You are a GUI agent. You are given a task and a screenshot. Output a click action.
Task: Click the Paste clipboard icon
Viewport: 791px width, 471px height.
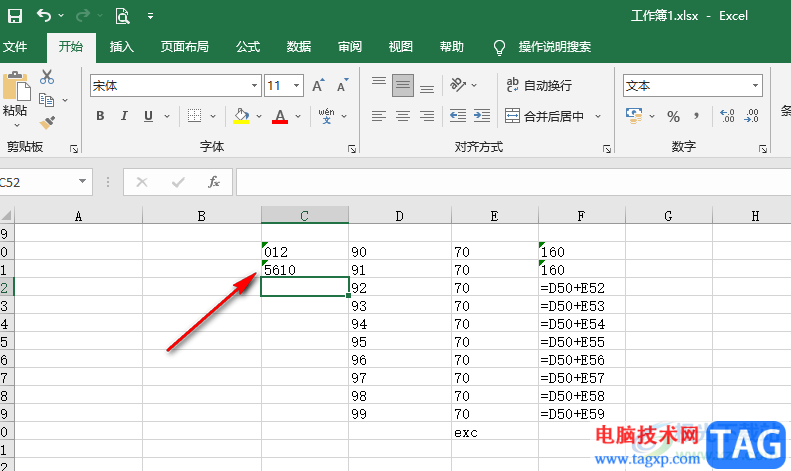16,86
